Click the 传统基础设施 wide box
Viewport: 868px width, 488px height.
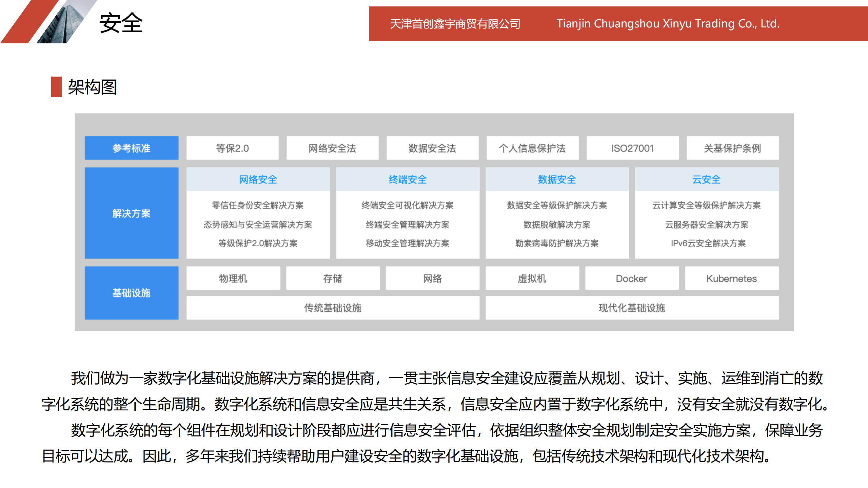click(333, 308)
